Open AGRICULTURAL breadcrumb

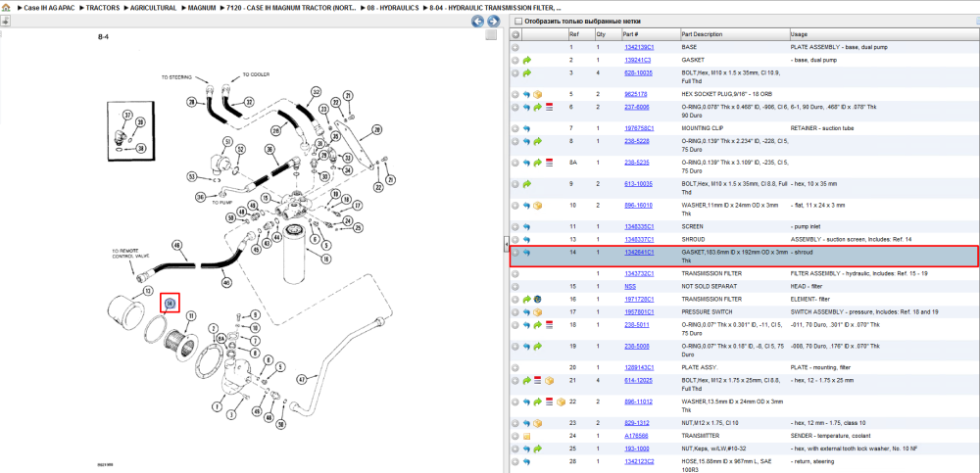(153, 8)
